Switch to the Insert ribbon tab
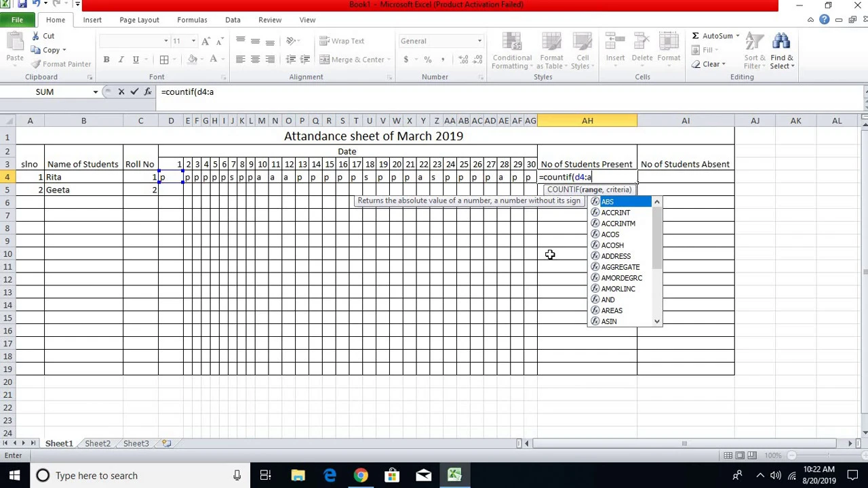 pos(92,20)
